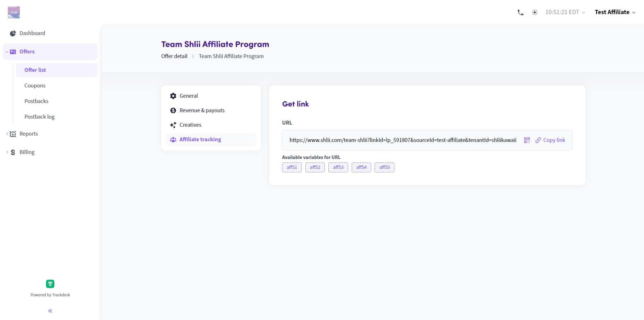Open the Reports section

point(29,134)
